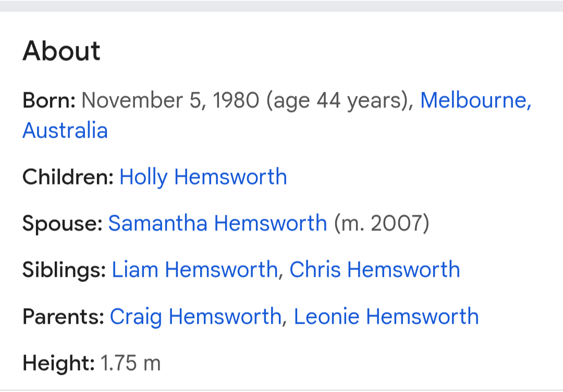Click the Spouse label
Viewport: 563px width, 392px height.
click(x=62, y=224)
